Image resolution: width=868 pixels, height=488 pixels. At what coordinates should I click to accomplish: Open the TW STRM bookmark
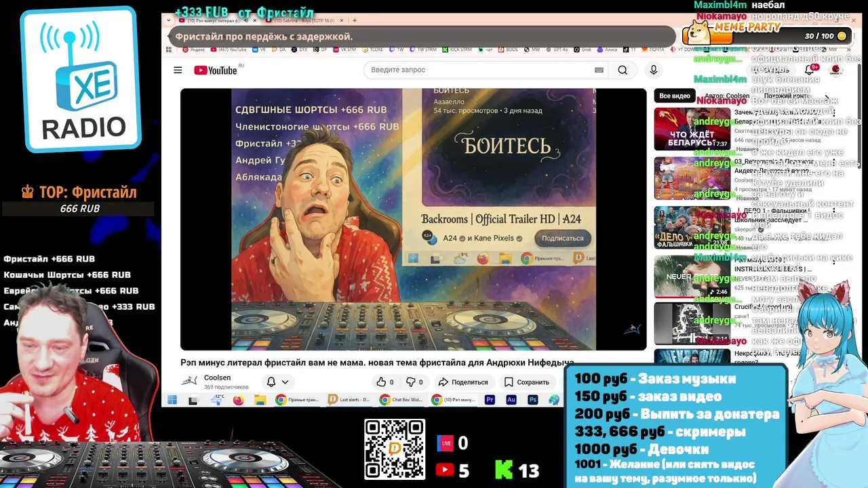tap(423, 49)
